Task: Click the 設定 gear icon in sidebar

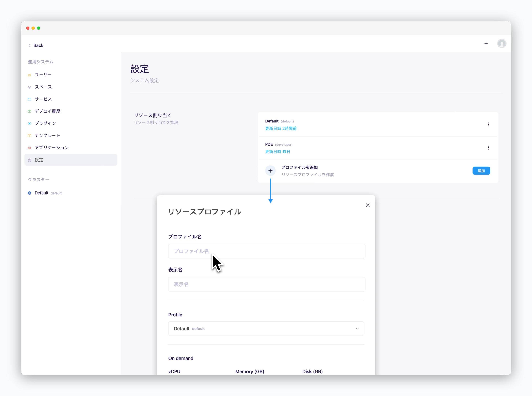Action: point(29,160)
